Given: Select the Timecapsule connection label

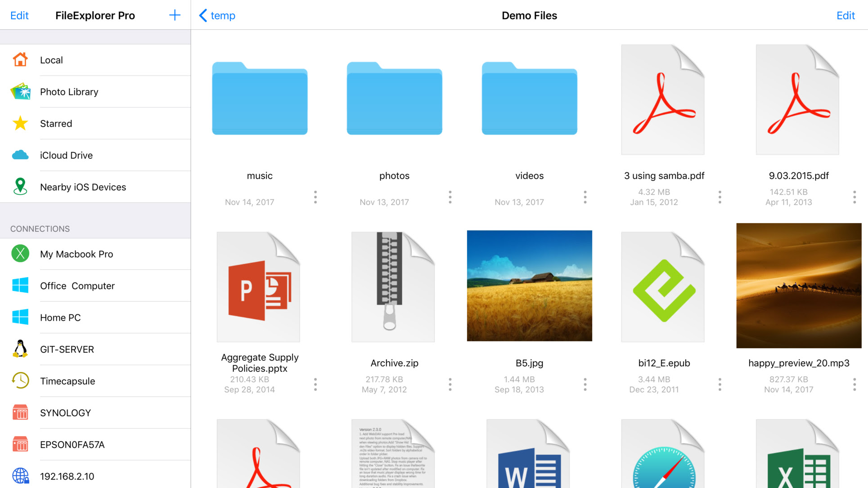Looking at the screenshot, I should pos(67,381).
